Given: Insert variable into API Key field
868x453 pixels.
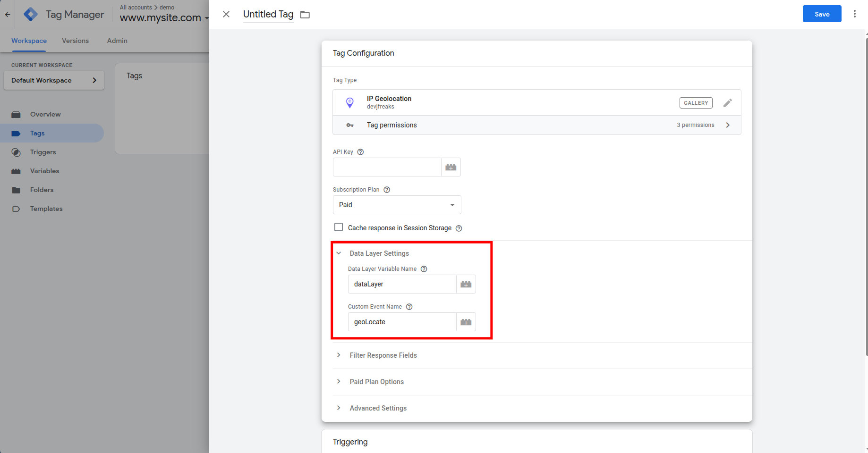Looking at the screenshot, I should (451, 167).
